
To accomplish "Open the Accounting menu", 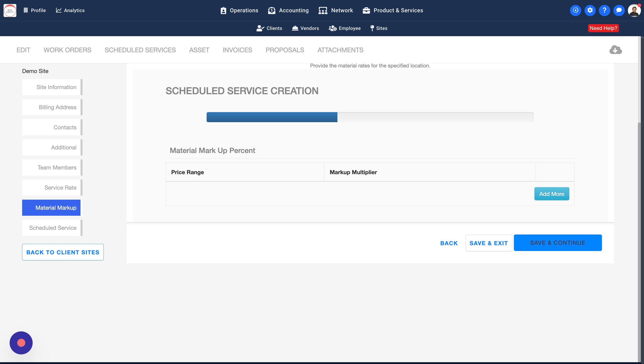I will (288, 10).
